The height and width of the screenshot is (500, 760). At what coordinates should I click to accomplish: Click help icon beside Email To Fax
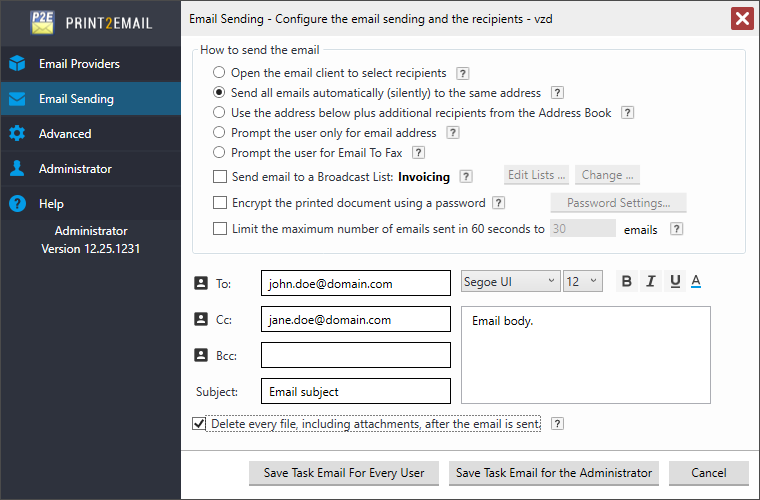pos(419,153)
